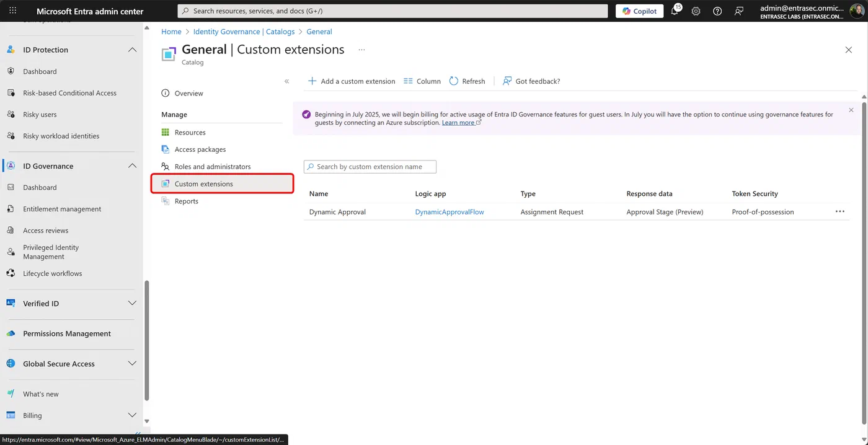
Task: Sort by Logic app column header
Action: (430, 194)
